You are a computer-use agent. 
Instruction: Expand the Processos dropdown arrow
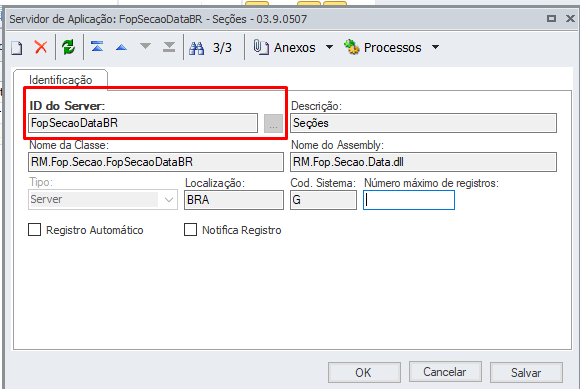436,47
